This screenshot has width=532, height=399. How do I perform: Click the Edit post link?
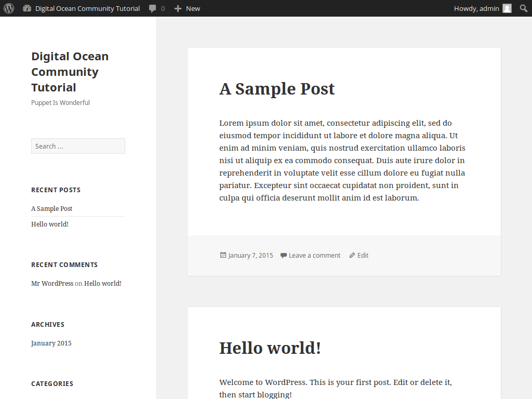pos(363,255)
